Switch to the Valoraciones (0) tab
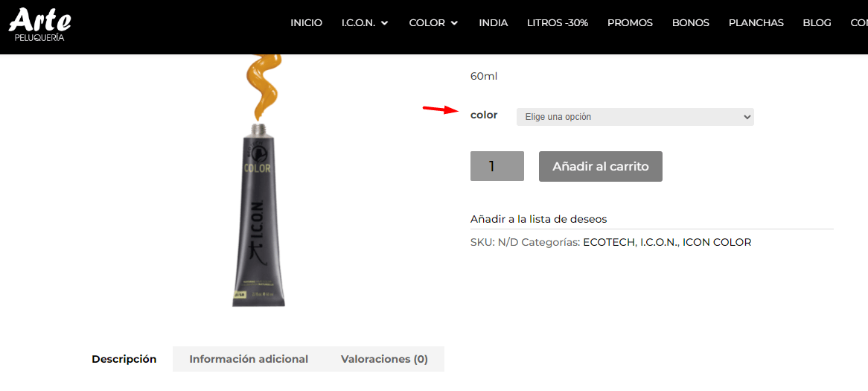The height and width of the screenshot is (391, 868). [x=384, y=359]
